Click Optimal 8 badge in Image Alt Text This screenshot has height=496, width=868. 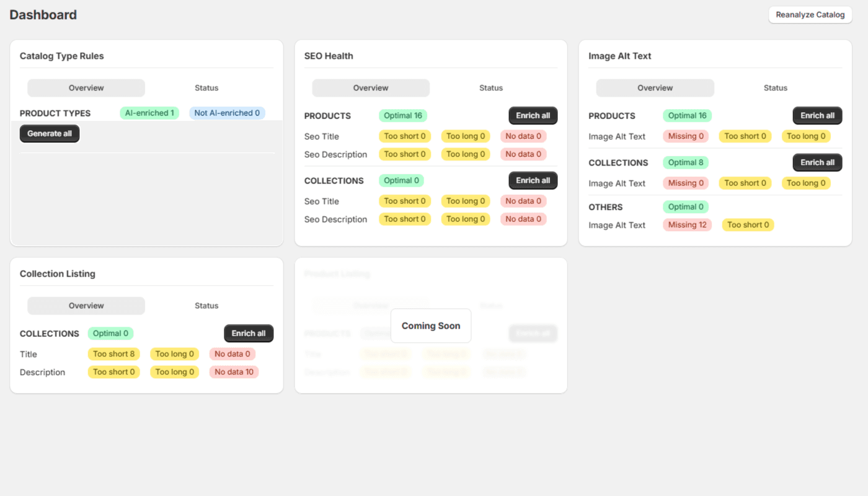coord(686,162)
